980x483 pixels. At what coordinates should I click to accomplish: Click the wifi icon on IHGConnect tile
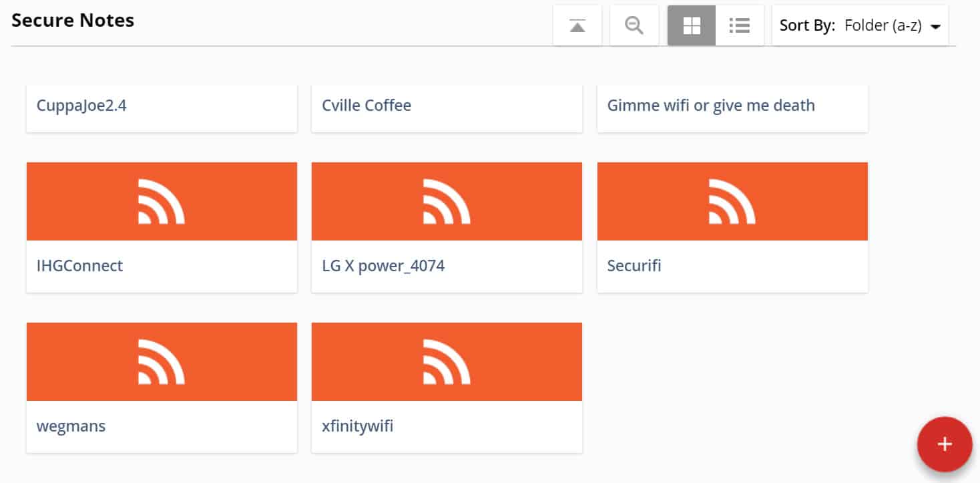tap(161, 201)
